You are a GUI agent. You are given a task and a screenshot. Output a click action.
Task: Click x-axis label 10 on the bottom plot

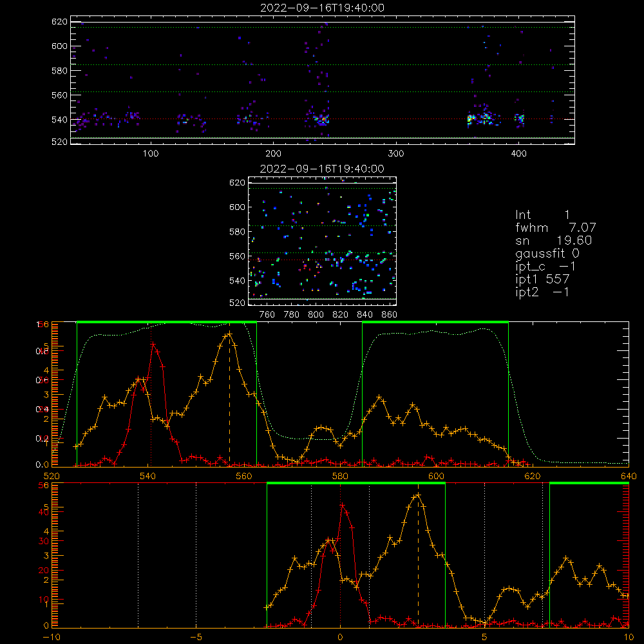[x=629, y=637]
